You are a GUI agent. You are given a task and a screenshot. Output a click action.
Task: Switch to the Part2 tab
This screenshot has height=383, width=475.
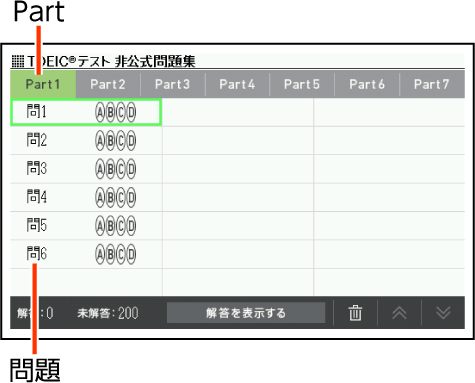tap(108, 84)
